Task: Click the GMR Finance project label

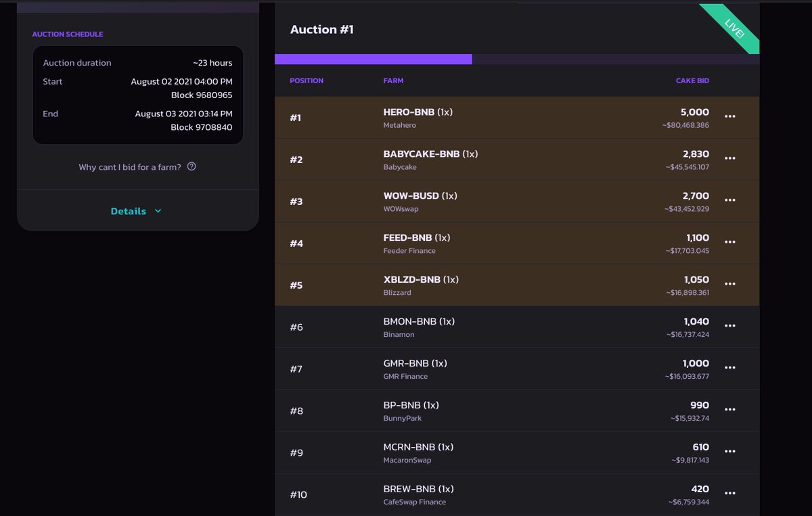Action: (x=405, y=377)
